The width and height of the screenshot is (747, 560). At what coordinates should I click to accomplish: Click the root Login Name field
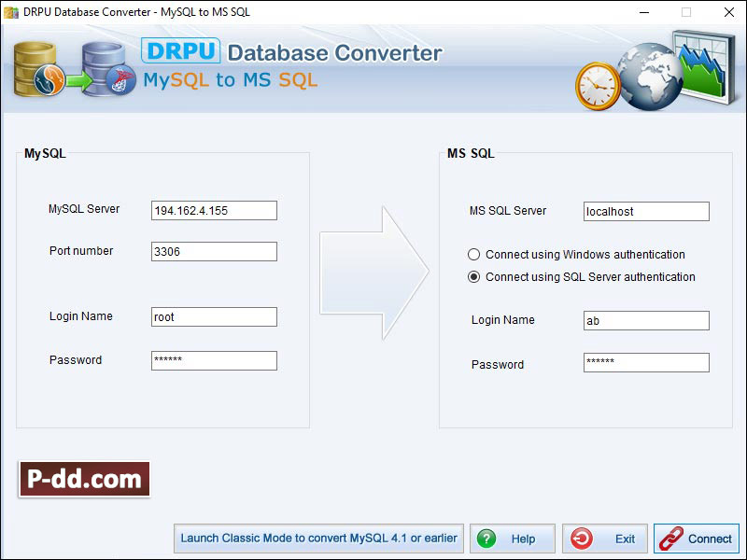(x=213, y=316)
